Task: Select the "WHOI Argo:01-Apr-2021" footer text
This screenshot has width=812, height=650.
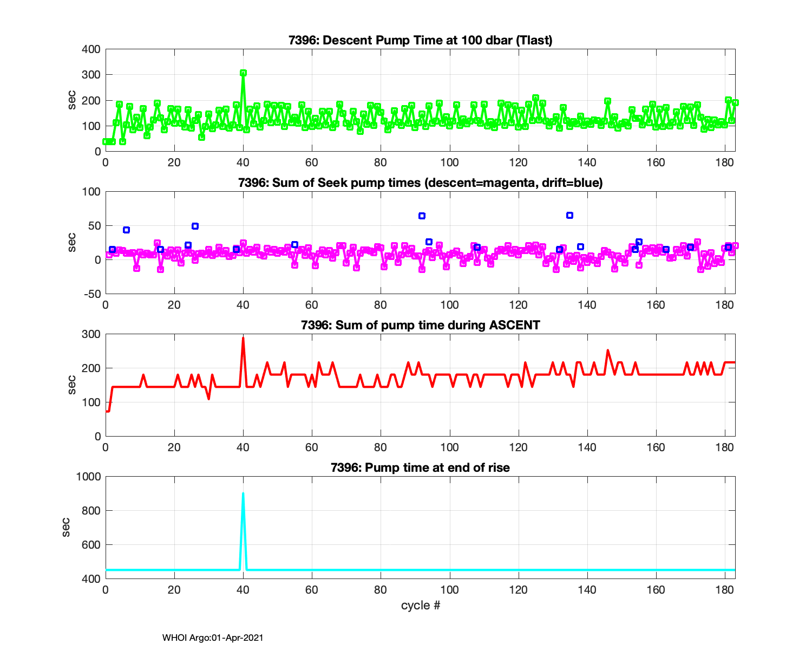Action: click(x=213, y=638)
